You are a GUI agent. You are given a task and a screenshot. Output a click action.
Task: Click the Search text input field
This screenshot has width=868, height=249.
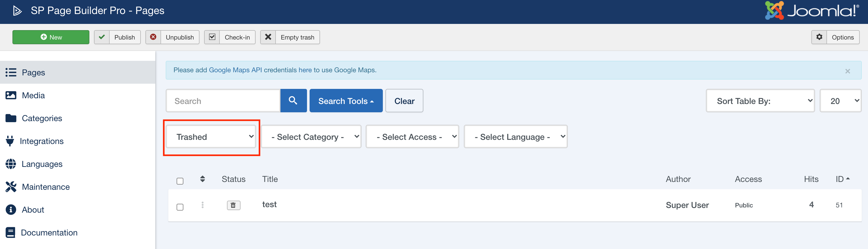click(x=223, y=101)
